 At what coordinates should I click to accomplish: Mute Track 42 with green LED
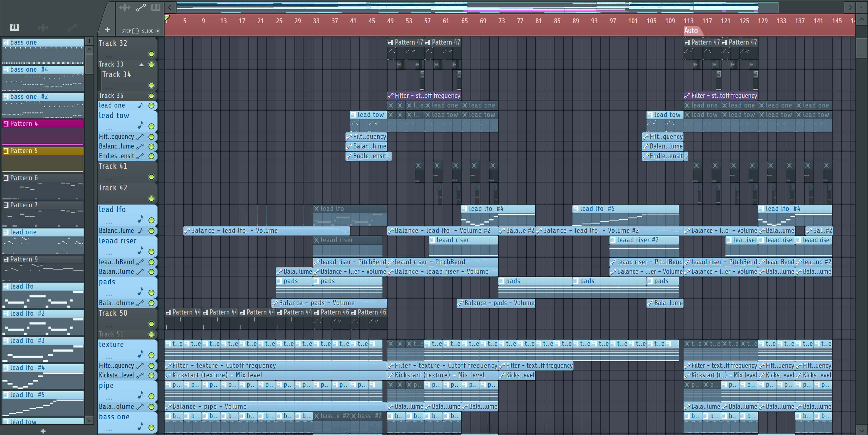tap(151, 199)
